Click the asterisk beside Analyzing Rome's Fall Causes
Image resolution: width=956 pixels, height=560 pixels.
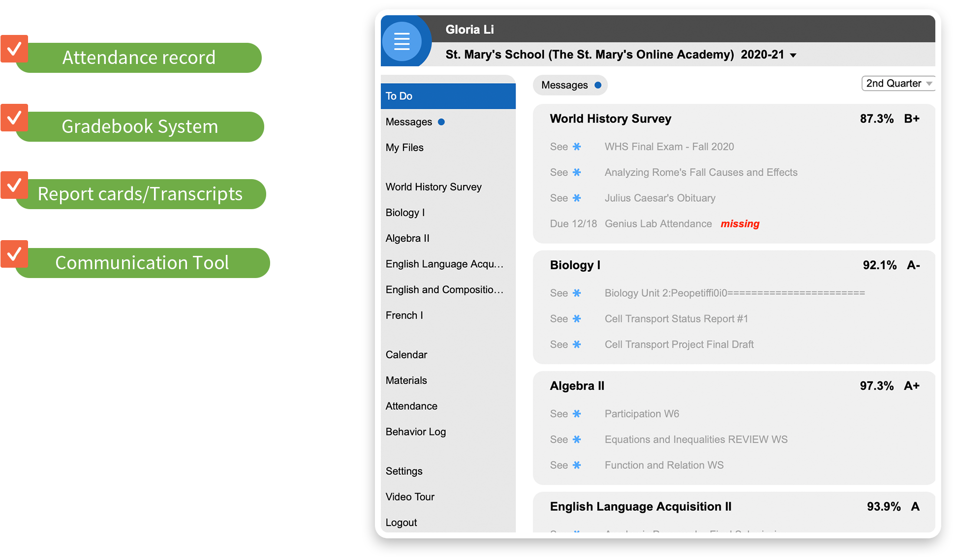click(x=577, y=172)
